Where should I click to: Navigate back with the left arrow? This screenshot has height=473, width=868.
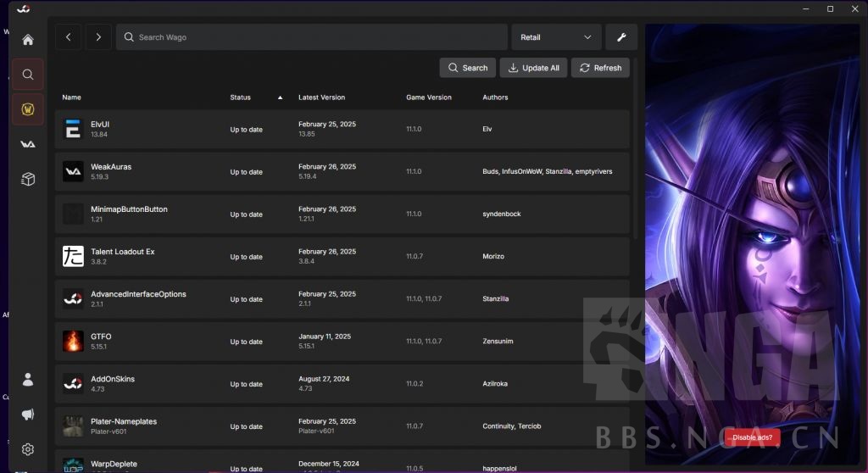pos(69,37)
